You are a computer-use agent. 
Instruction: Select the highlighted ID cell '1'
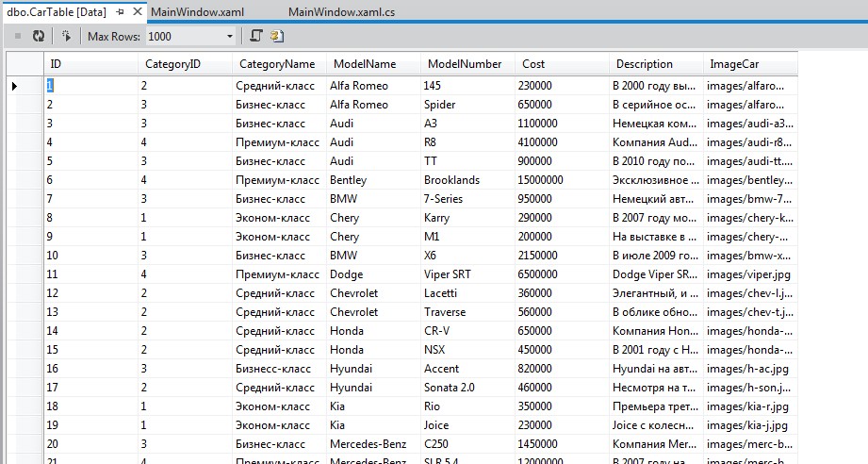pos(90,86)
